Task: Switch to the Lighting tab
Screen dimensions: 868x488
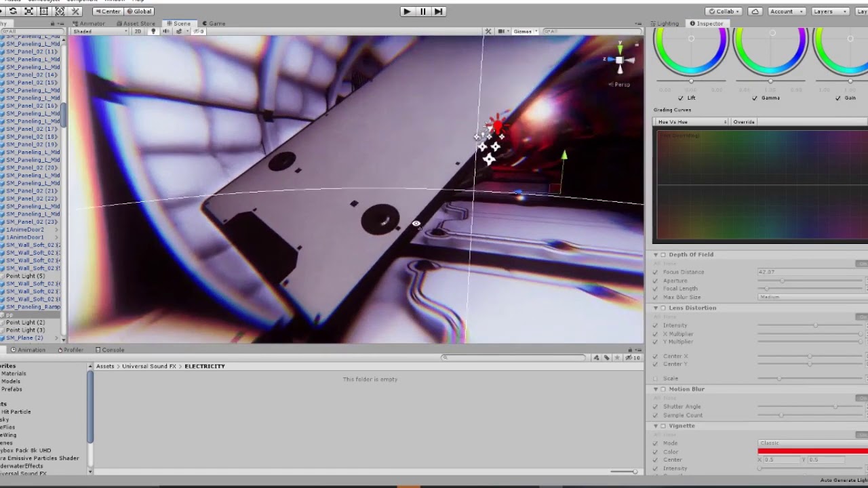Action: click(x=665, y=23)
